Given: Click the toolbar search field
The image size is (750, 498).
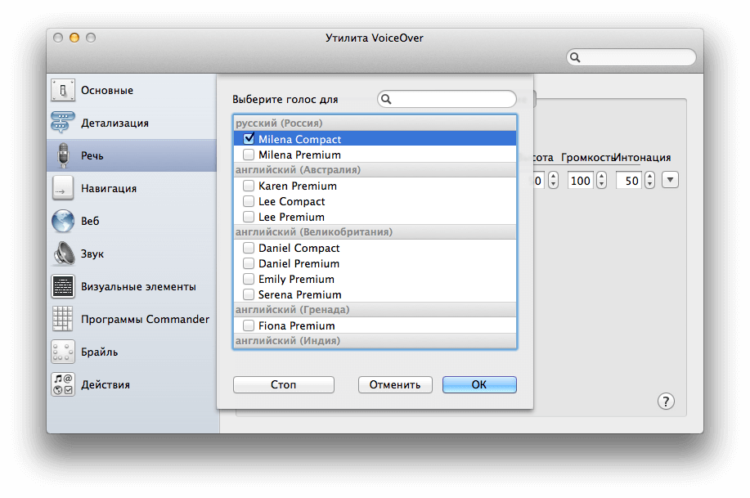Looking at the screenshot, I should [631, 57].
